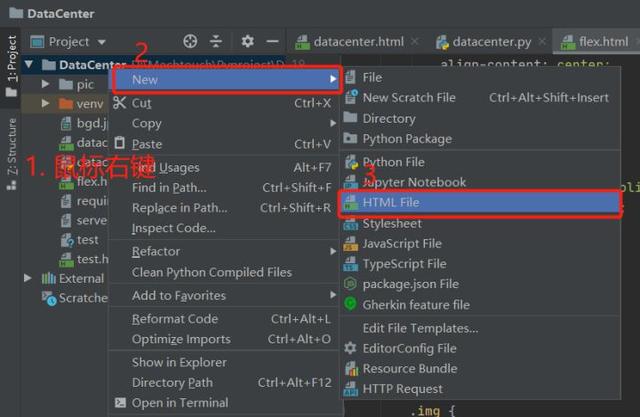The image size is (640, 417).
Task: Click the Cut scissors icon
Action: click(119, 103)
